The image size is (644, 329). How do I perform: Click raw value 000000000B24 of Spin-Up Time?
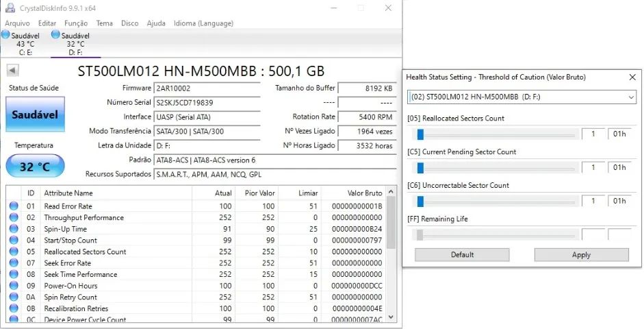pyautogui.click(x=357, y=229)
